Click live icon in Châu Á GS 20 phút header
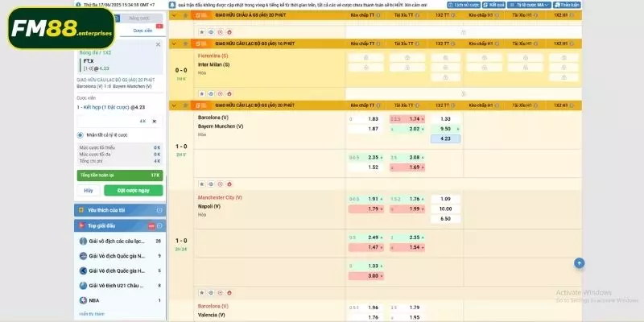Screen dimensions: 644x322 click(202, 15)
